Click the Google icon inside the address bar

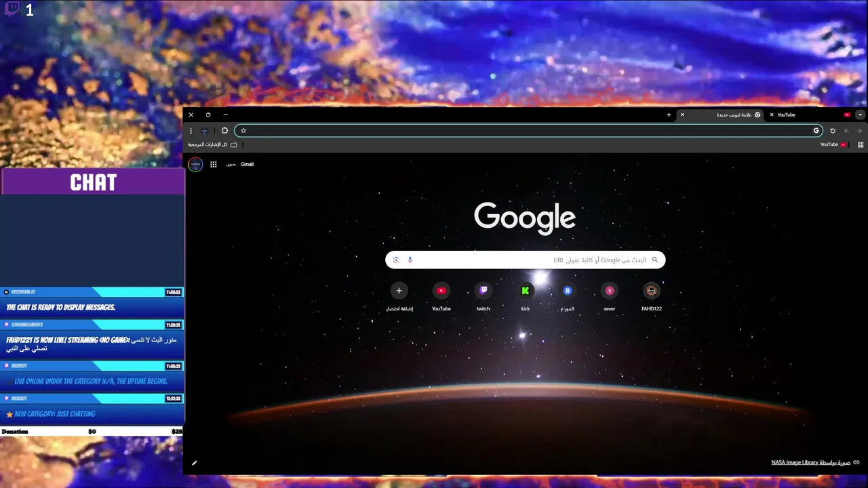point(816,131)
